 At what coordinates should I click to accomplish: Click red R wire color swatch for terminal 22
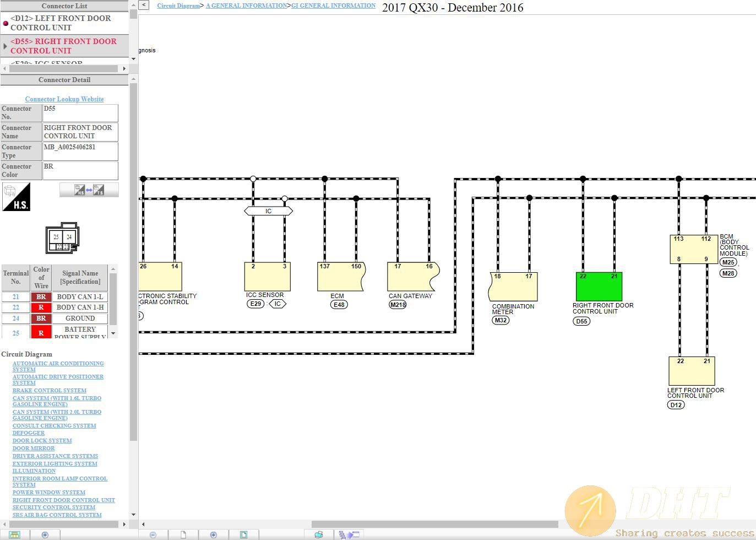pos(41,307)
